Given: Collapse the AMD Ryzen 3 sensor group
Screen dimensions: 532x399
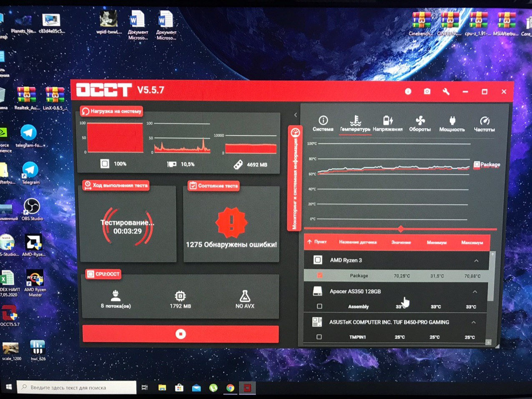Looking at the screenshot, I should [x=476, y=260].
